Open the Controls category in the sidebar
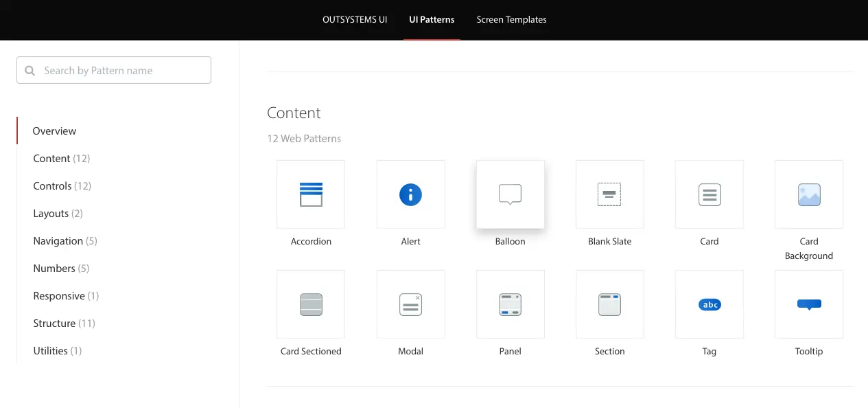The height and width of the screenshot is (408, 868). [52, 185]
